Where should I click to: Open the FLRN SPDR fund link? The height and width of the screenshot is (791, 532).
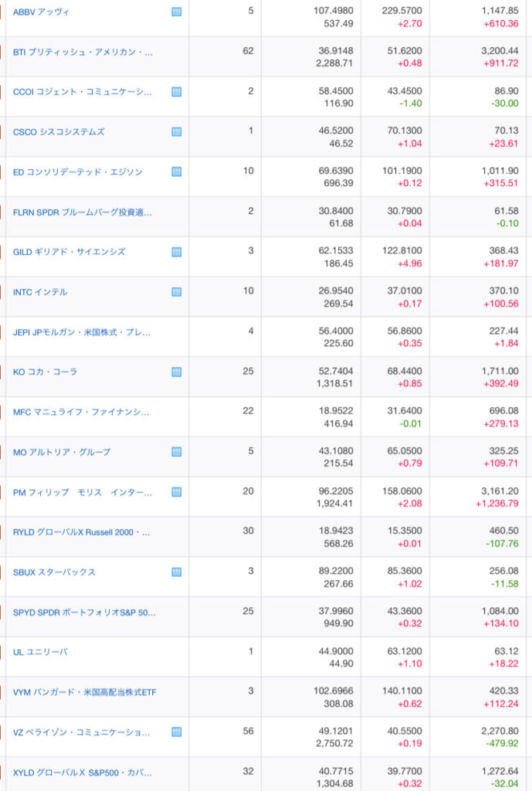tap(83, 212)
